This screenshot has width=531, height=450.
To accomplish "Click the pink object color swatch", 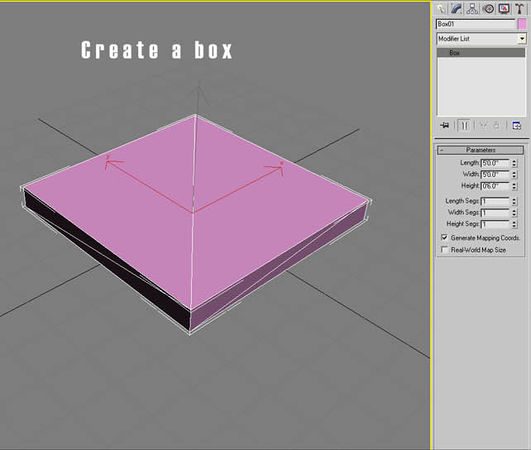I will 522,24.
